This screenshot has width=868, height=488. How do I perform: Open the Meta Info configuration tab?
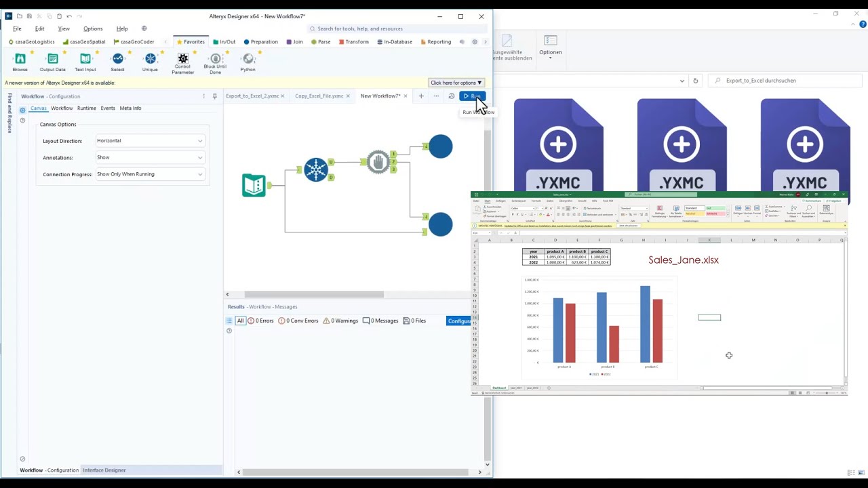130,108
